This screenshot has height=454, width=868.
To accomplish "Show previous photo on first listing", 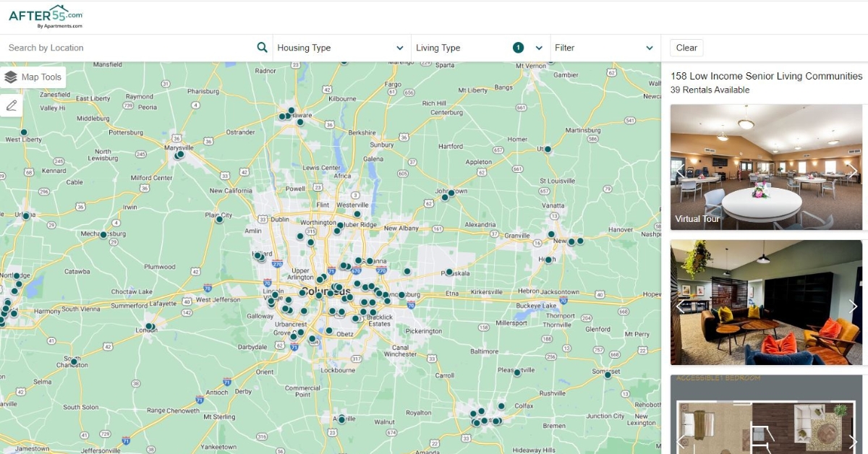I will 681,171.
